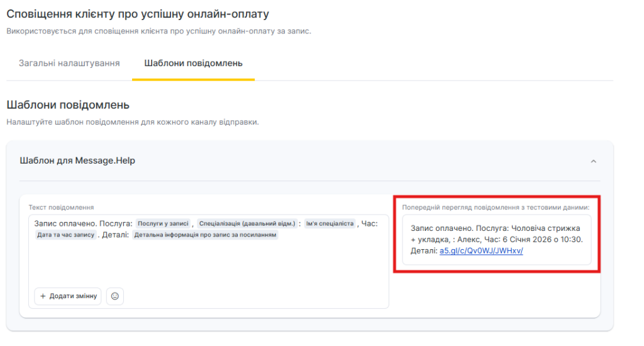Click the Попередній перегляд повідомлення label
The image size is (644, 346).
tap(496, 207)
